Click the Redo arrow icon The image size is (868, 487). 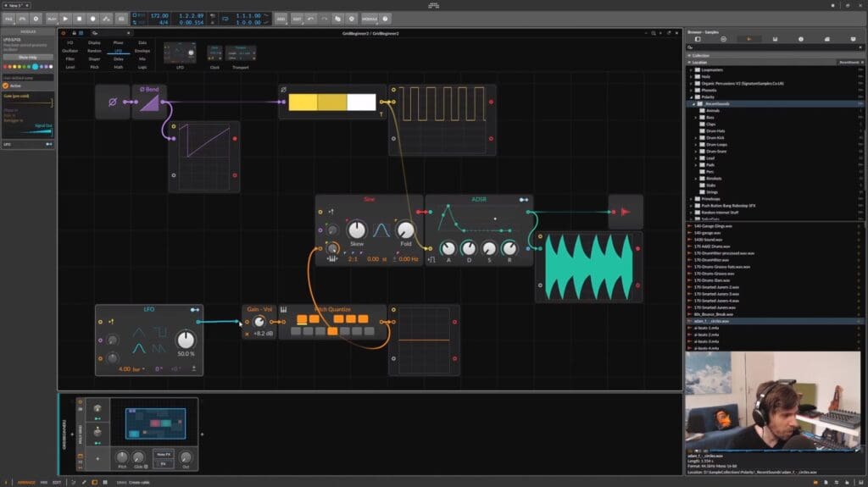pos(324,19)
